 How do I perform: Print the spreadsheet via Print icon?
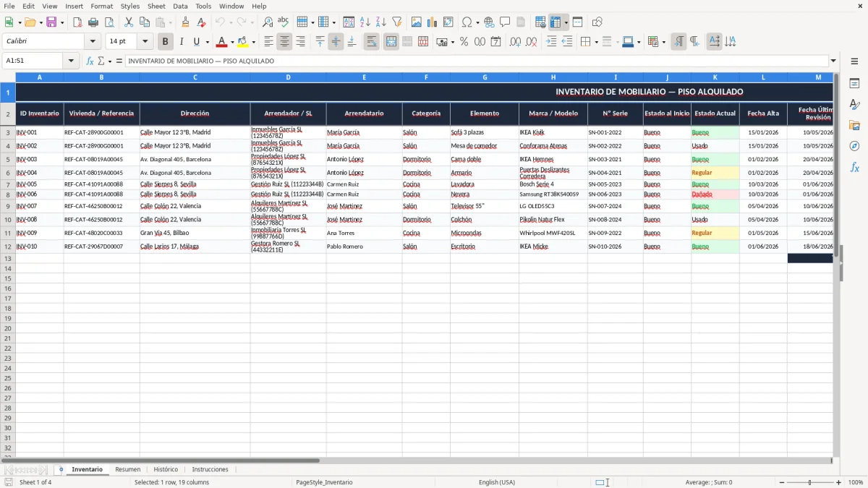(x=93, y=22)
